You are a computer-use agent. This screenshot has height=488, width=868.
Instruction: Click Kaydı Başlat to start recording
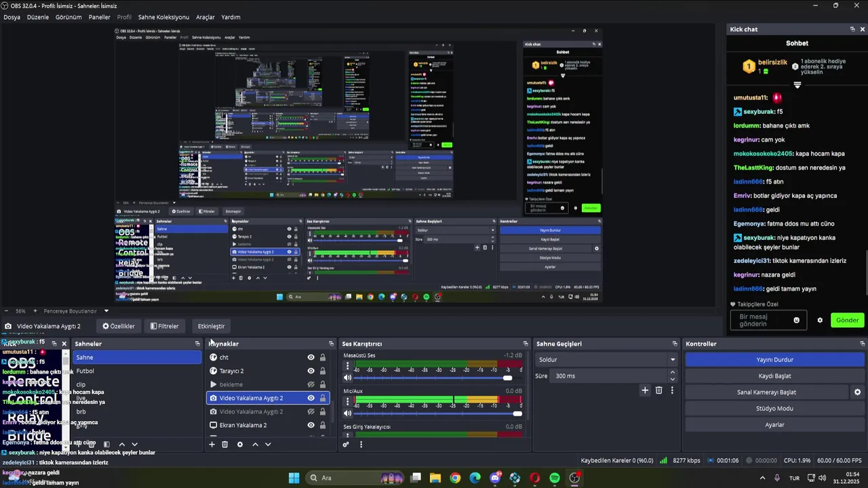774,376
